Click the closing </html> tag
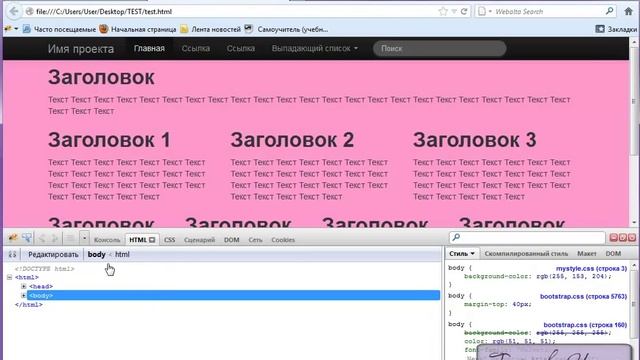The width and height of the screenshot is (640, 360). tap(29, 305)
